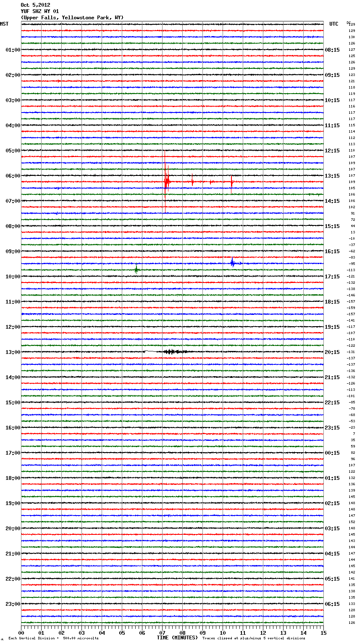The image size is (357, 644).
Task: Select station code 'YUF SHZ WY 01'
Action: (40, 11)
